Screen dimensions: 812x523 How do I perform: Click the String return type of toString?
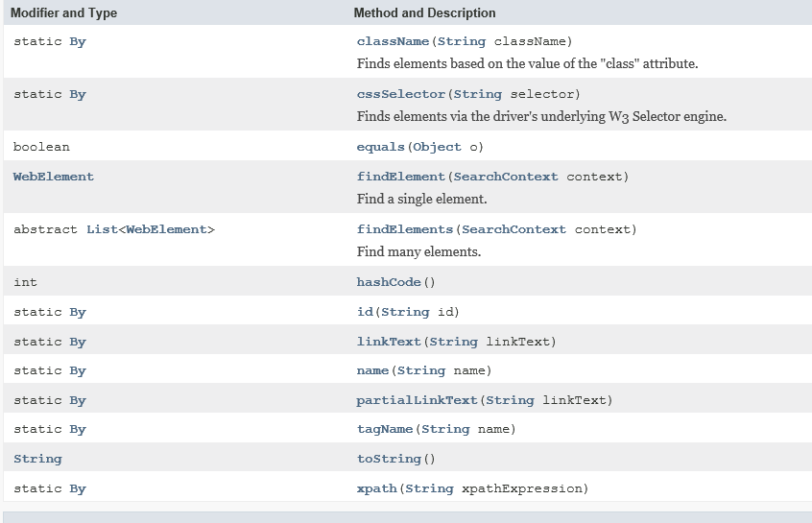click(x=37, y=459)
